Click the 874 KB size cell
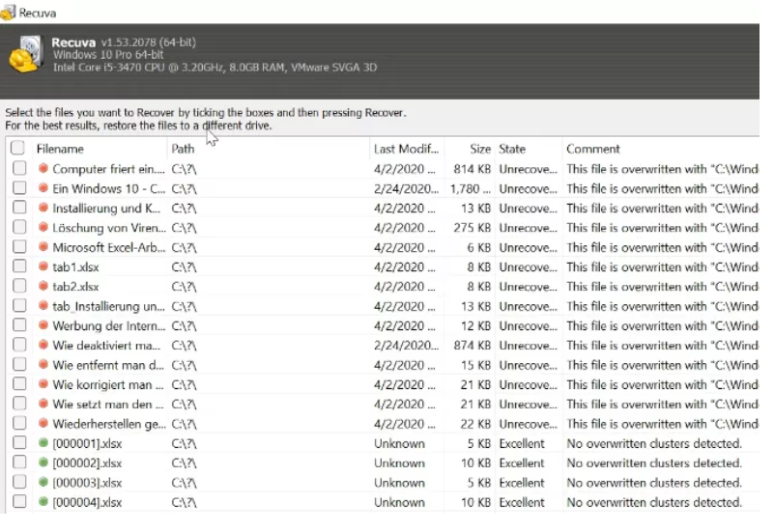 point(472,346)
